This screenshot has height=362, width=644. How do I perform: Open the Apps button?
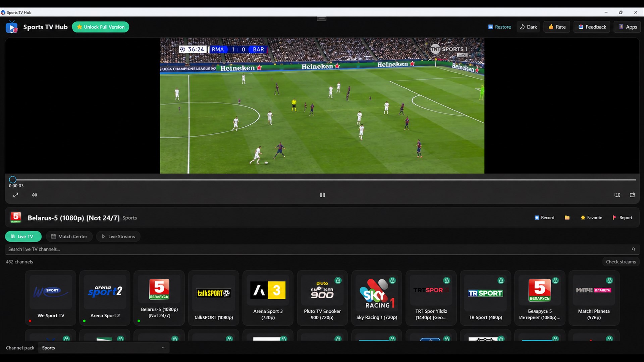pyautogui.click(x=628, y=27)
